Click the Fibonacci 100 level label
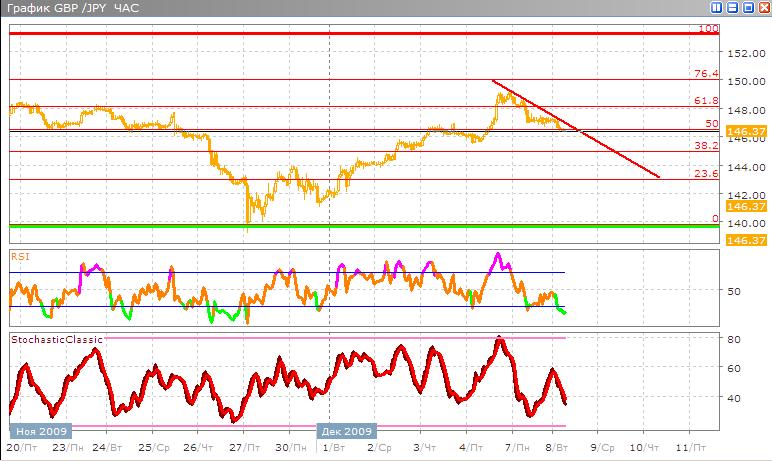Image resolution: width=772 pixels, height=461 pixels. 708,29
